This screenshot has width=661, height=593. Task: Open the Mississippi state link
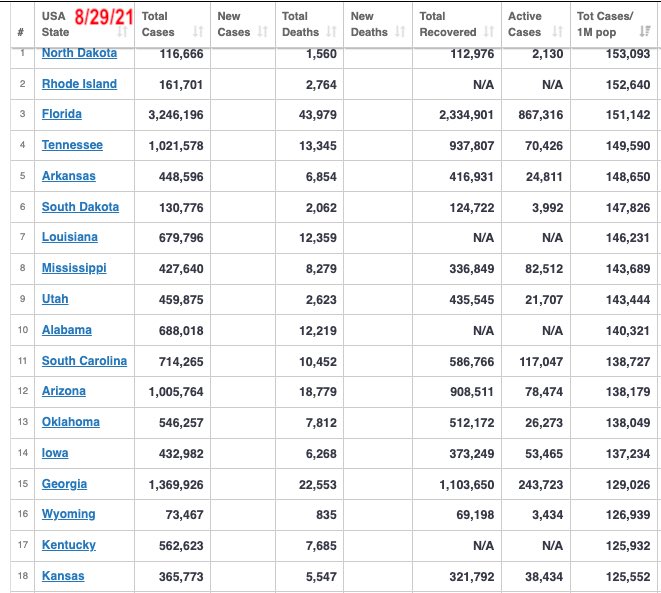74,268
